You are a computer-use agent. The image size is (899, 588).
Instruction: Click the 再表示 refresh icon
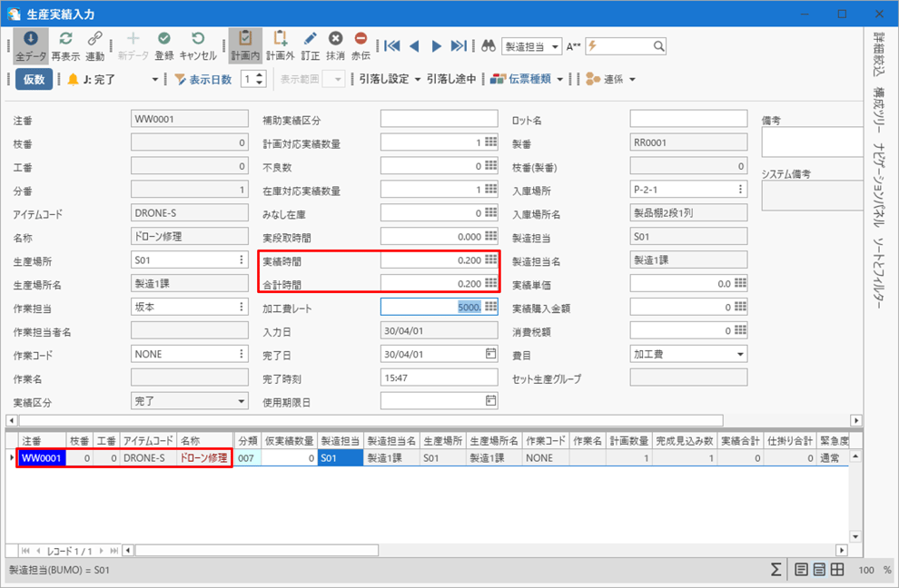coord(65,39)
